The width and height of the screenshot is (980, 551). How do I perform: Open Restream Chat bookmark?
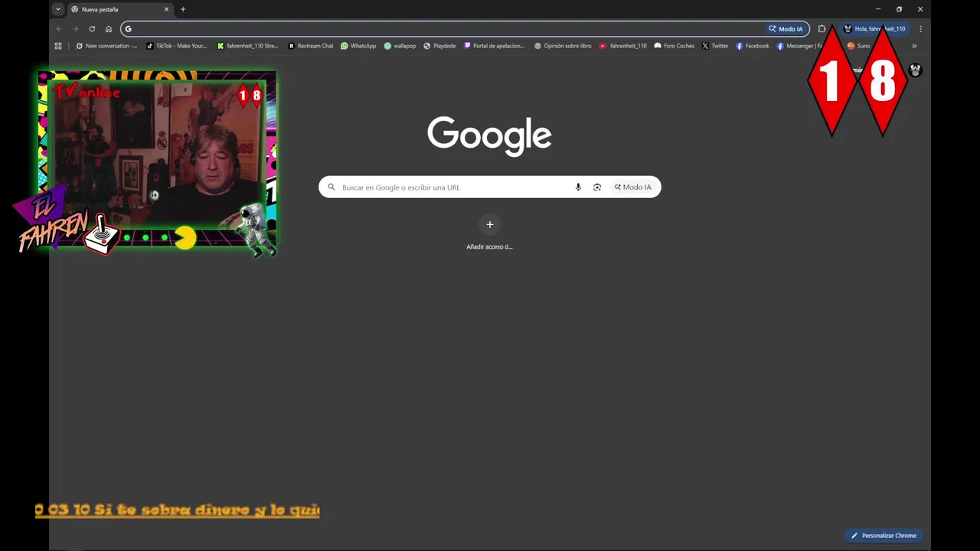311,46
